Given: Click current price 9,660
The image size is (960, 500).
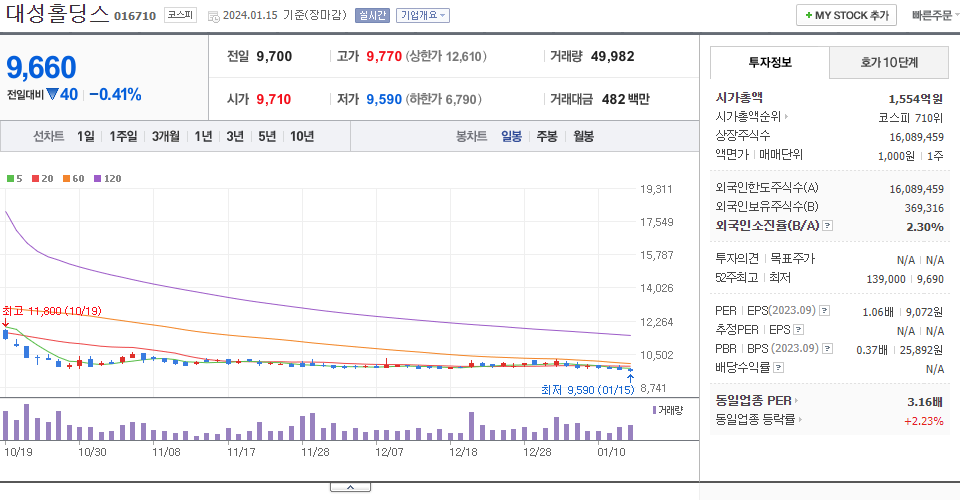Looking at the screenshot, I should click(x=41, y=67).
